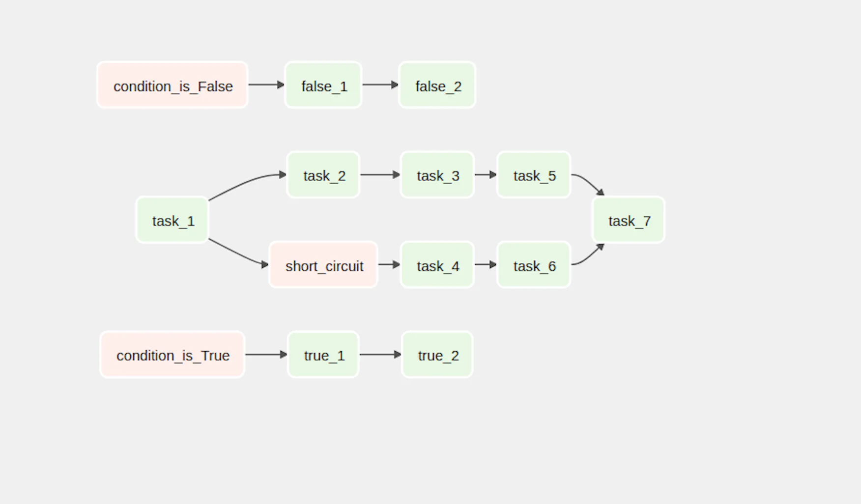
Task: Click the task_2 node
Action: pyautogui.click(x=323, y=175)
